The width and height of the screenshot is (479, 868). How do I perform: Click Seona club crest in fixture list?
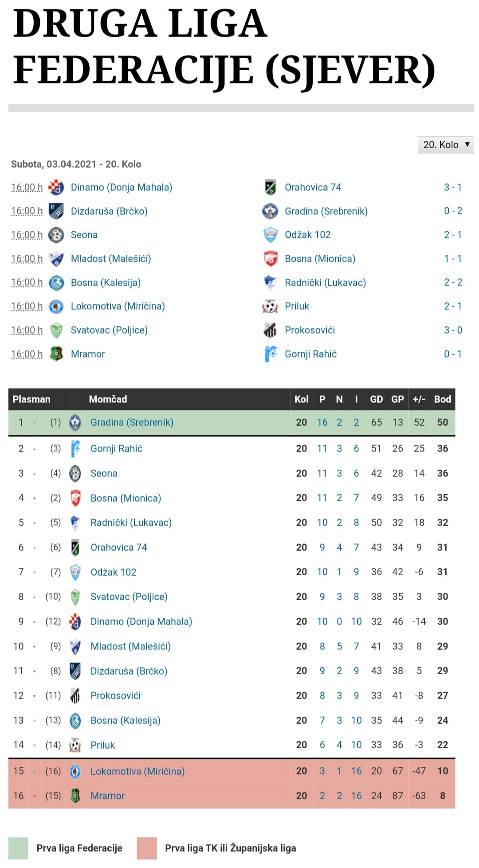pyautogui.click(x=56, y=235)
